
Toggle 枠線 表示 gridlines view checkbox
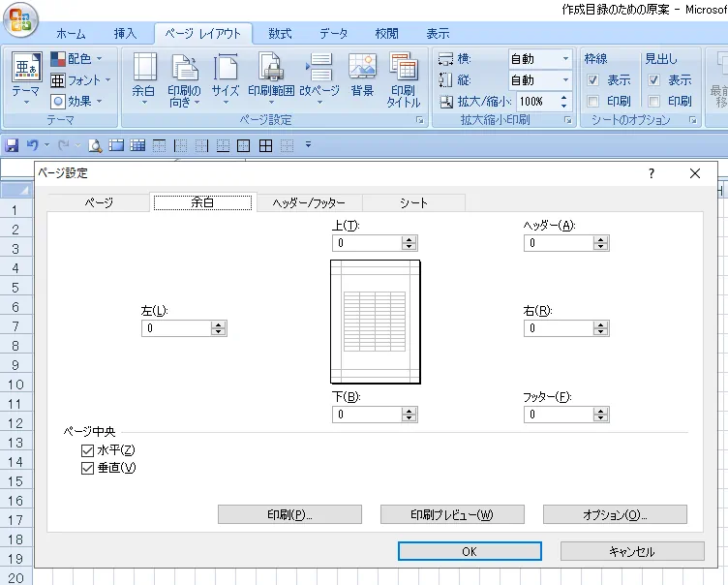[593, 80]
